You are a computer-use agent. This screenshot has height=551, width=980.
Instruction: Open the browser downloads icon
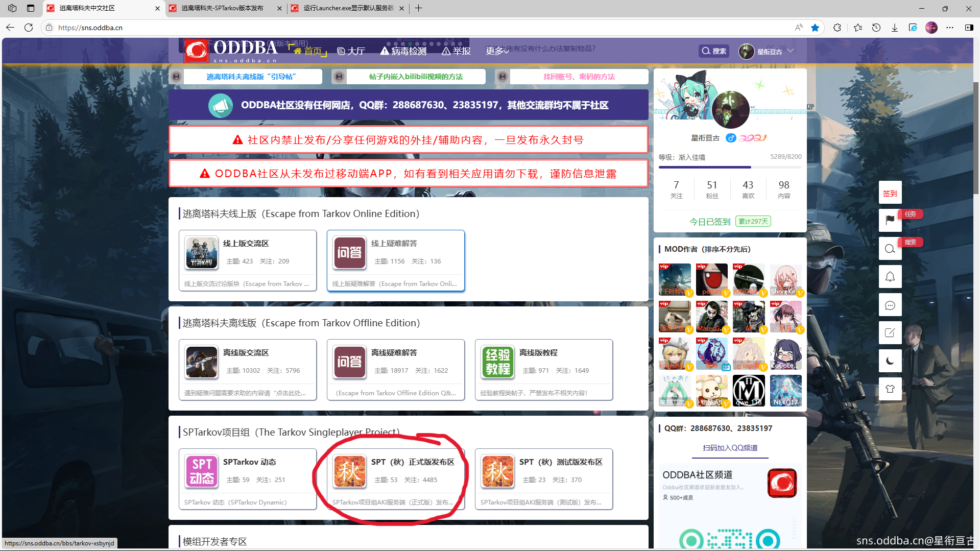pyautogui.click(x=895, y=28)
